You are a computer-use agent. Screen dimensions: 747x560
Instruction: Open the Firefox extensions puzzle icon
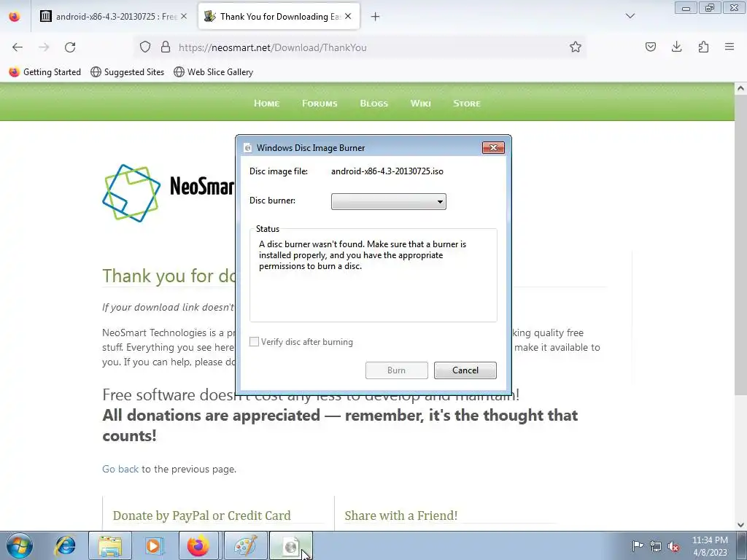703,47
